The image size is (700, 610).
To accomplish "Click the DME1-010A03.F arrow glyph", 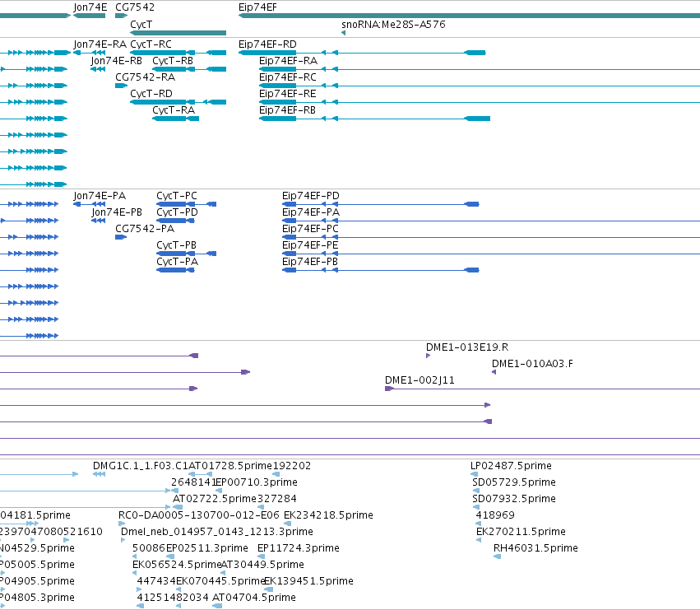I will [494, 372].
